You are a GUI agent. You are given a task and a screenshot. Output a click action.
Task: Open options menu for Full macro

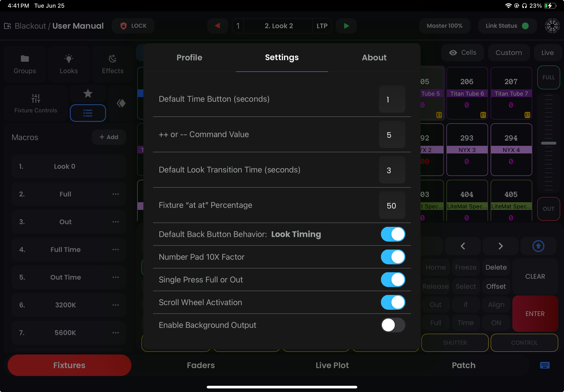(116, 194)
